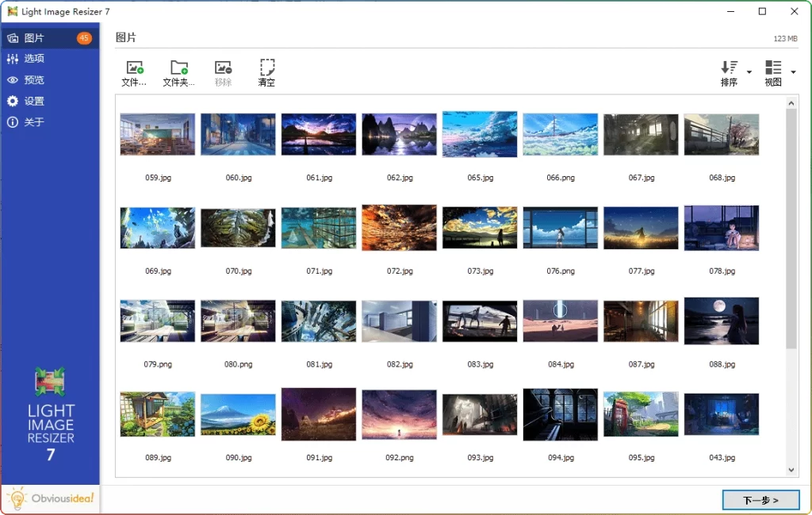Click the orange 45 image count badge

(x=82, y=37)
